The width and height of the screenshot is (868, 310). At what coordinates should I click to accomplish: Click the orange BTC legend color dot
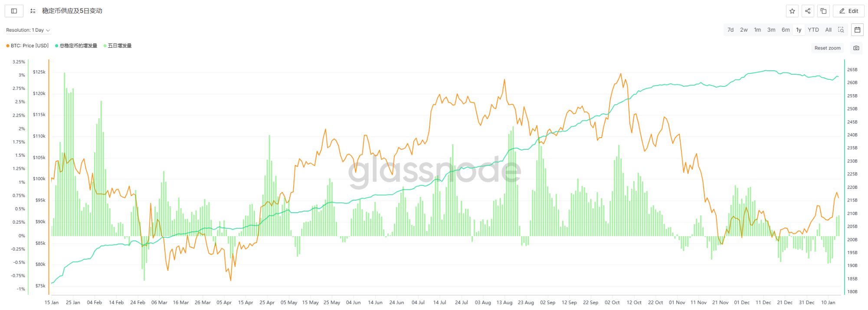(8, 46)
